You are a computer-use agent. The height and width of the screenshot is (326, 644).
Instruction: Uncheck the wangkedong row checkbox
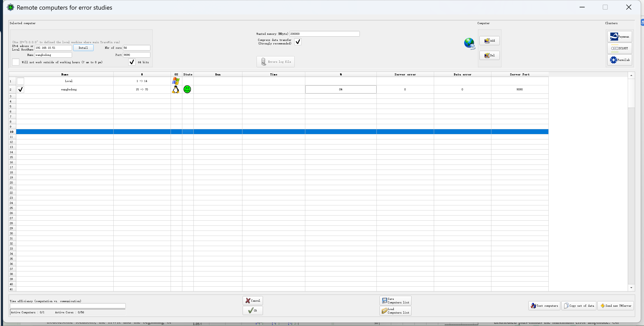point(21,89)
